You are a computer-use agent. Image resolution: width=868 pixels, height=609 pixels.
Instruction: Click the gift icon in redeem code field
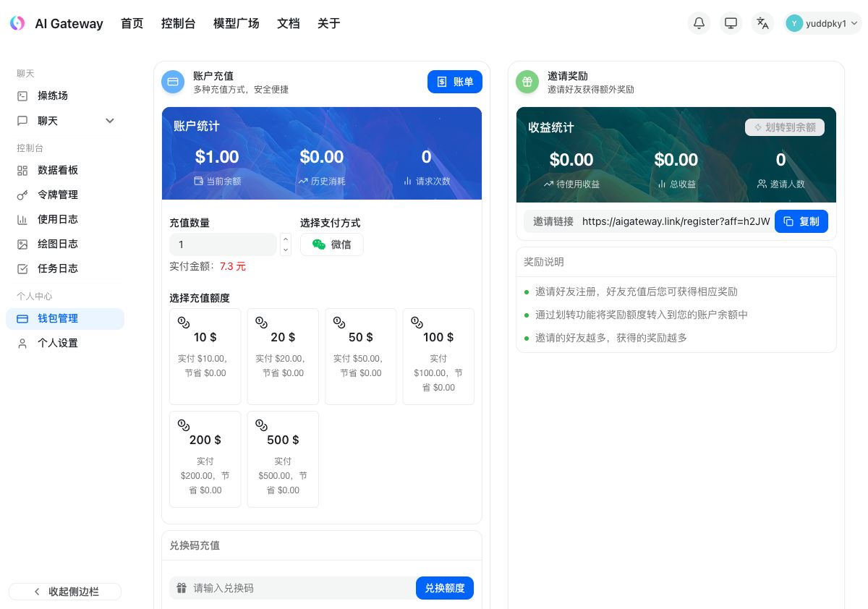tap(182, 588)
